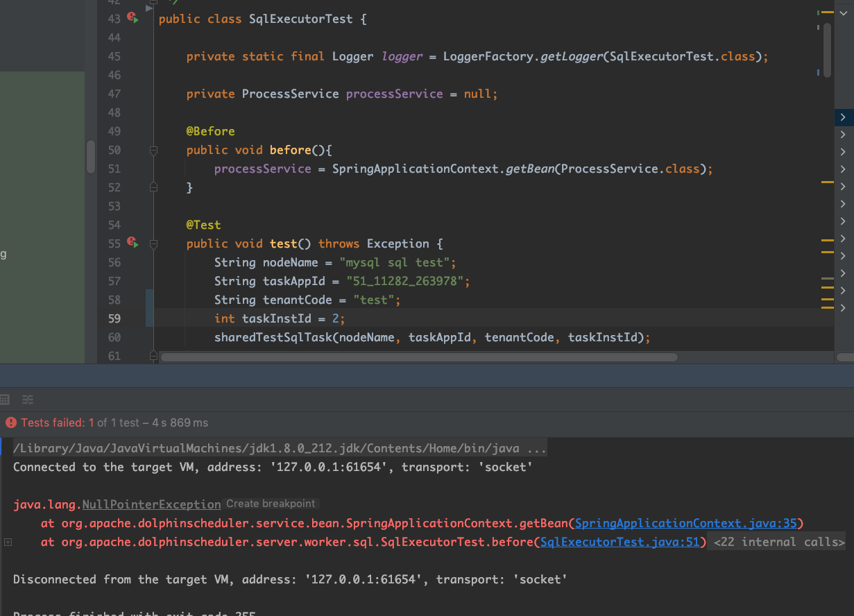Viewport: 854px width, 616px height.
Task: Click the 'logger' variable on line 45
Action: [402, 56]
